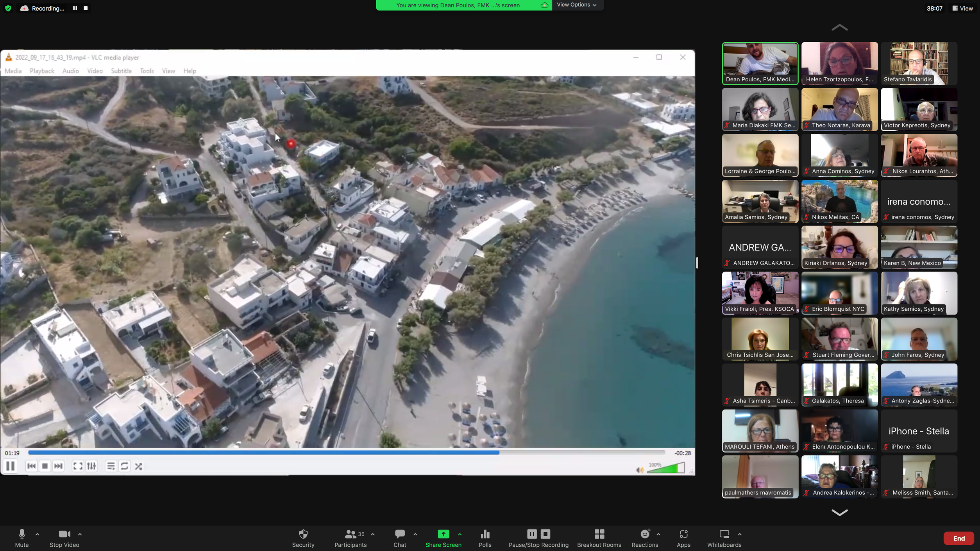Expand the View Options dropdown
The height and width of the screenshot is (551, 980).
(576, 5)
